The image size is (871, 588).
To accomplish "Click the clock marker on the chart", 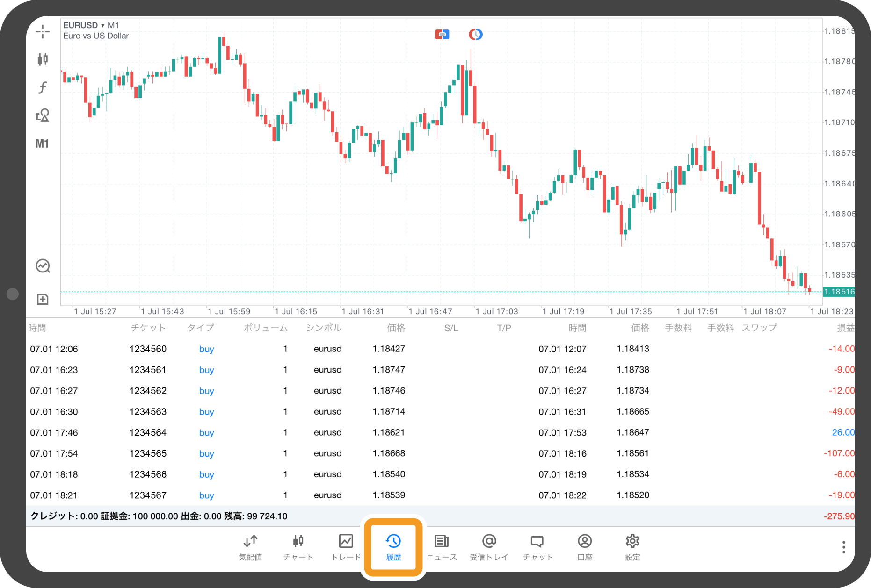I will (x=475, y=34).
